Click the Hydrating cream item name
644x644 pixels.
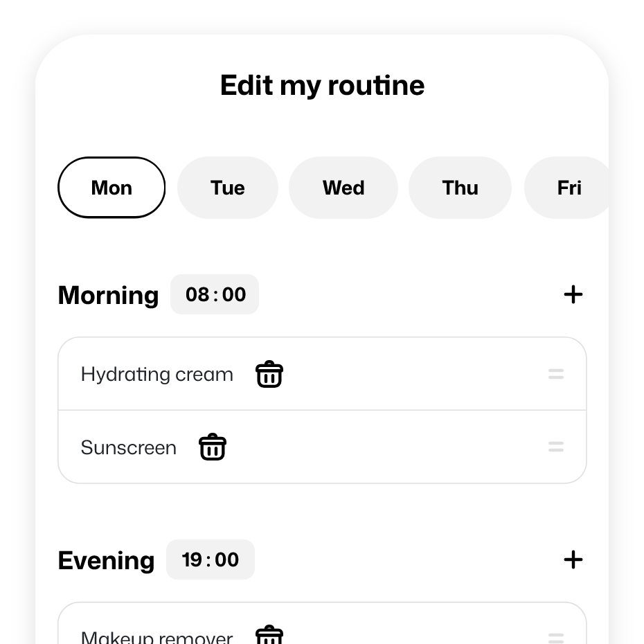[157, 375]
